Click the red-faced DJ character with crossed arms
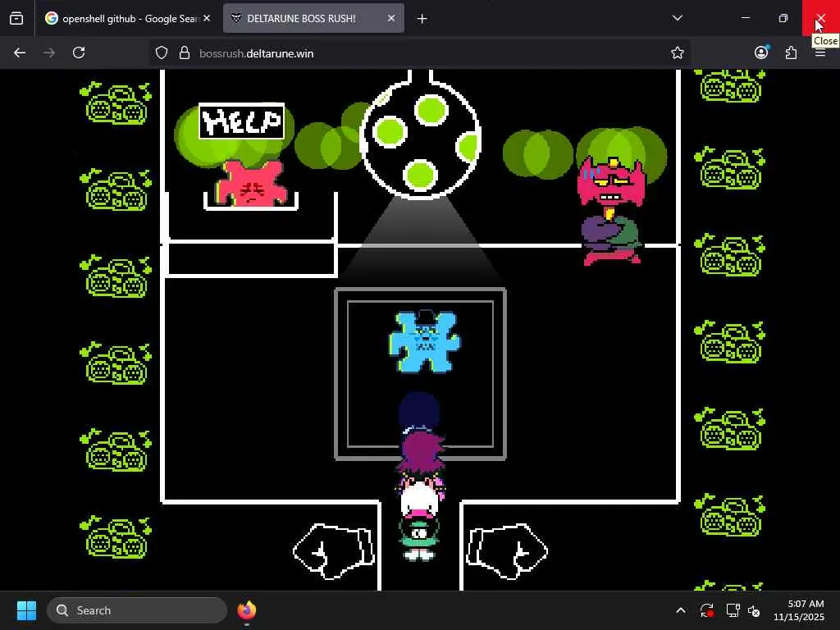840x630 pixels. [x=612, y=210]
